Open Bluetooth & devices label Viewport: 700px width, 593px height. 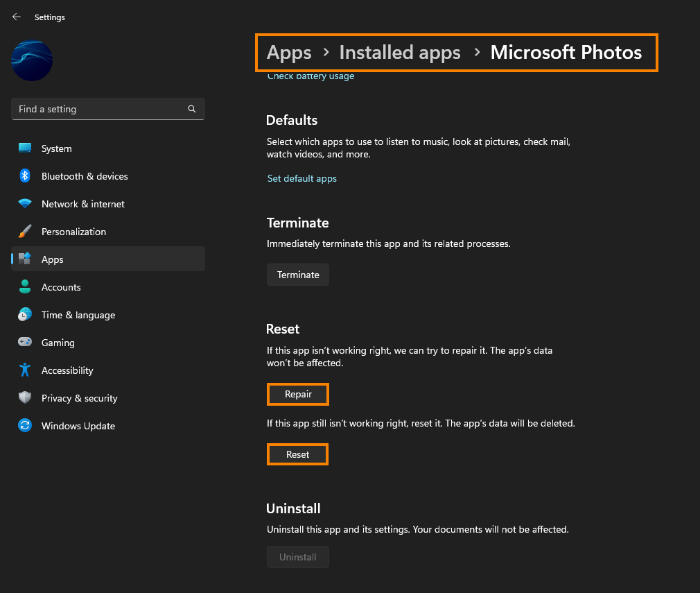click(x=85, y=177)
